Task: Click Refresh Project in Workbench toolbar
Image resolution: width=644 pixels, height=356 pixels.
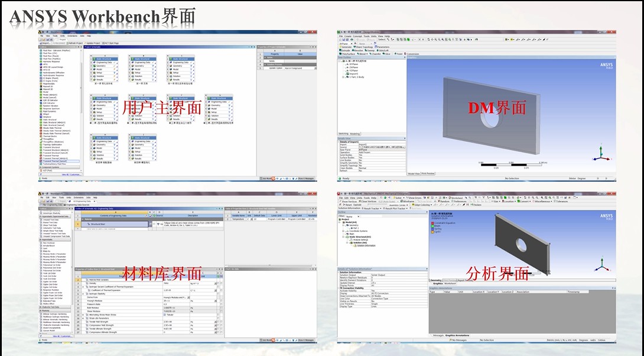Action: pyautogui.click(x=75, y=43)
